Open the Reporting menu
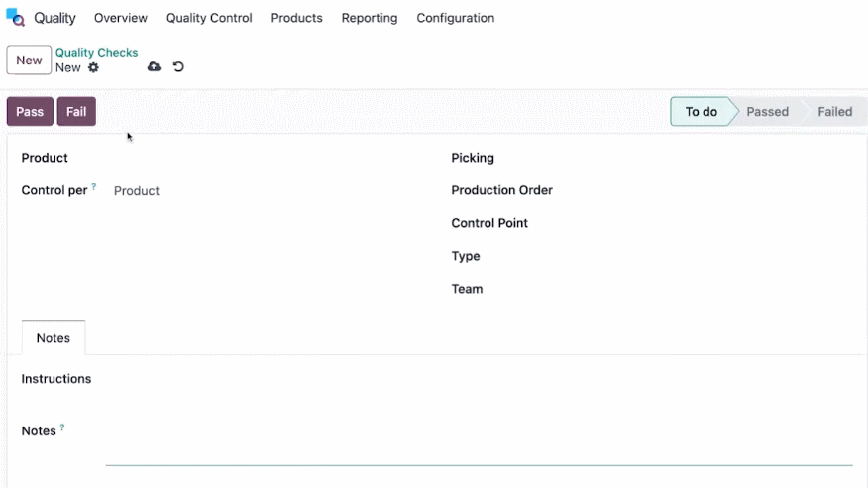The height and width of the screenshot is (488, 868). 370,18
